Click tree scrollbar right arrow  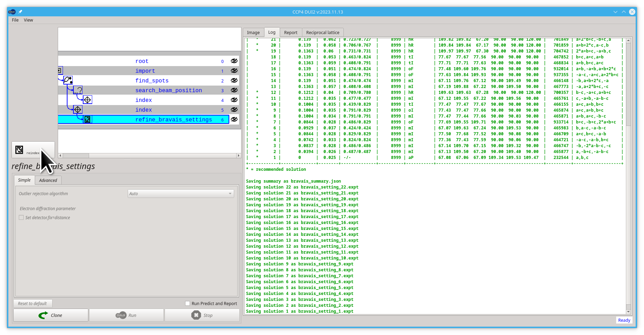[239, 155]
